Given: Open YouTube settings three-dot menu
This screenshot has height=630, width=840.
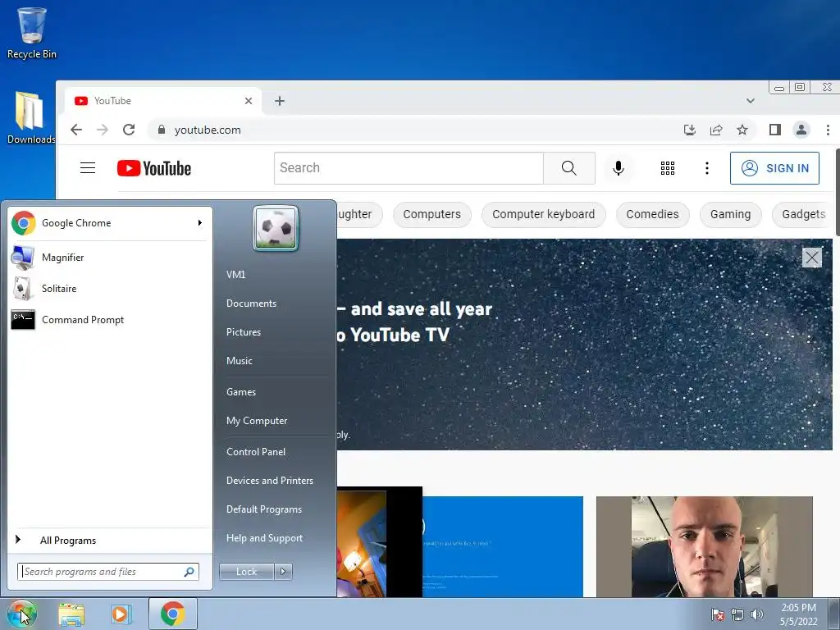Looking at the screenshot, I should click(706, 168).
